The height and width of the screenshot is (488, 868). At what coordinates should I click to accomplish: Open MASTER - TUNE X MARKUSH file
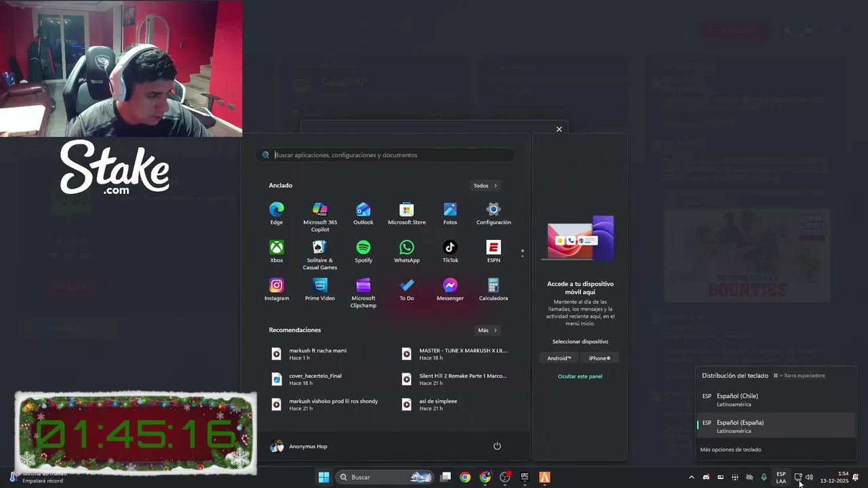point(456,354)
